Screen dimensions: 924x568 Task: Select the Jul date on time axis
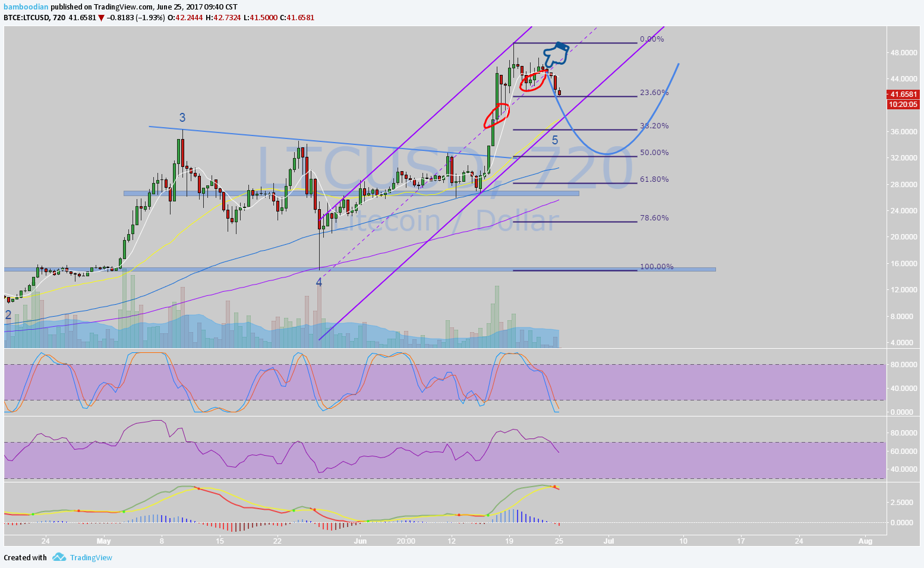[608, 541]
